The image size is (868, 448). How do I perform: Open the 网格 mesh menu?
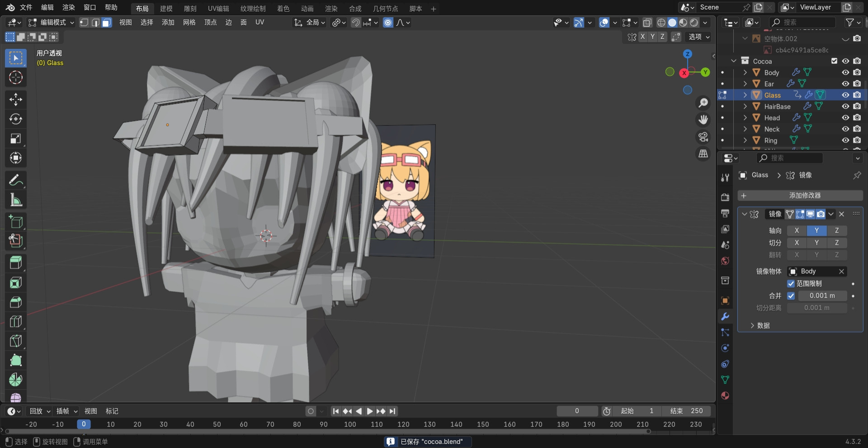pyautogui.click(x=189, y=23)
